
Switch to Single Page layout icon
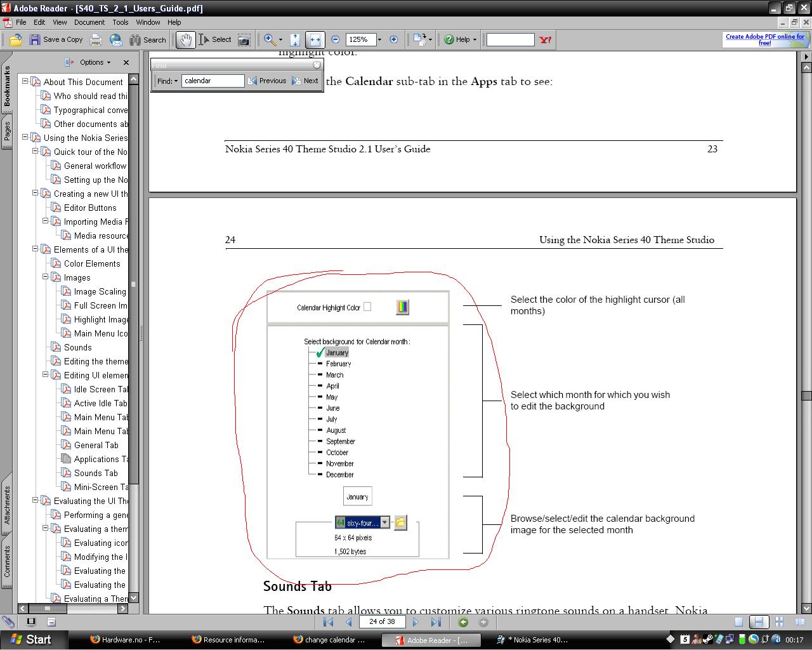(738, 622)
